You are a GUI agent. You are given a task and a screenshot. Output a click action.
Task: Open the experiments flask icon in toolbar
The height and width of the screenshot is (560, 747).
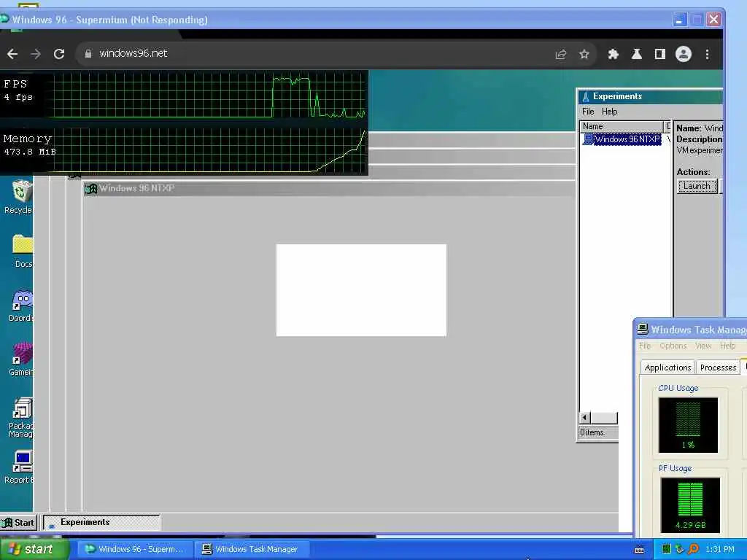click(636, 54)
